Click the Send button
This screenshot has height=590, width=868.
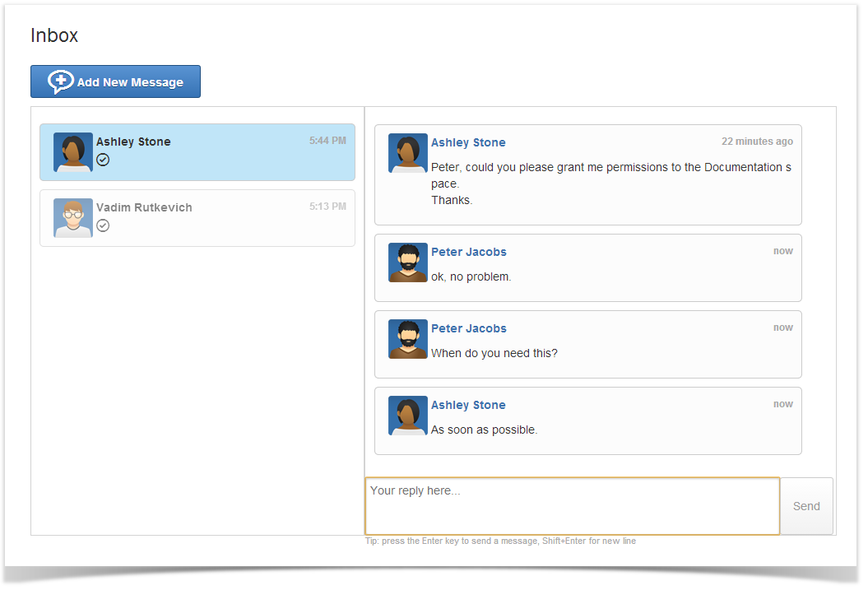[x=806, y=506]
